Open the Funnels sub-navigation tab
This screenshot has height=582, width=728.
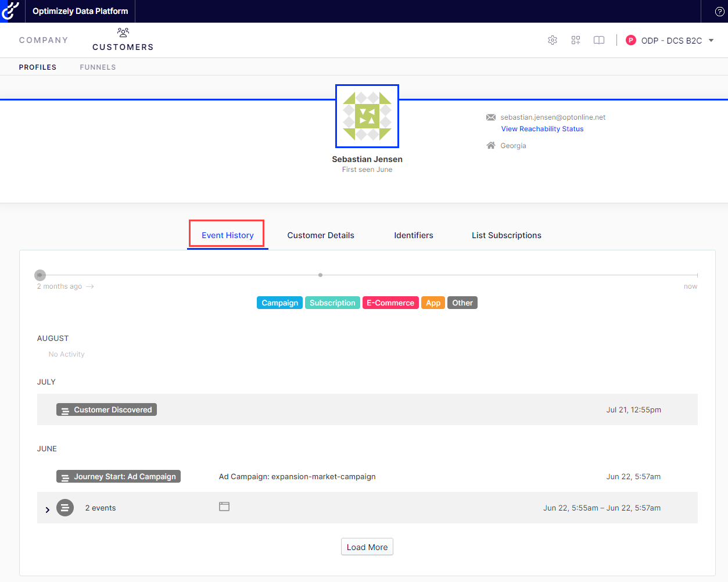[x=98, y=67]
